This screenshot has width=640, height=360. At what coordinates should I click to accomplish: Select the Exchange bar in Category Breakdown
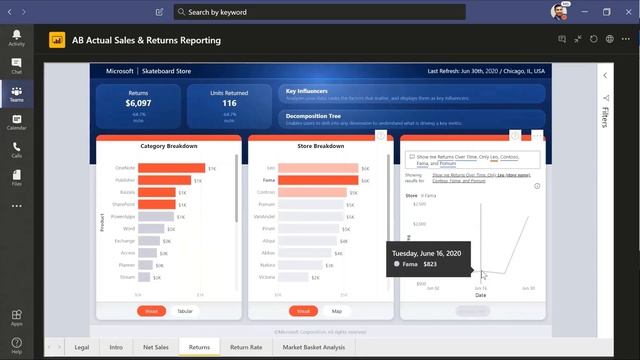(x=149, y=241)
